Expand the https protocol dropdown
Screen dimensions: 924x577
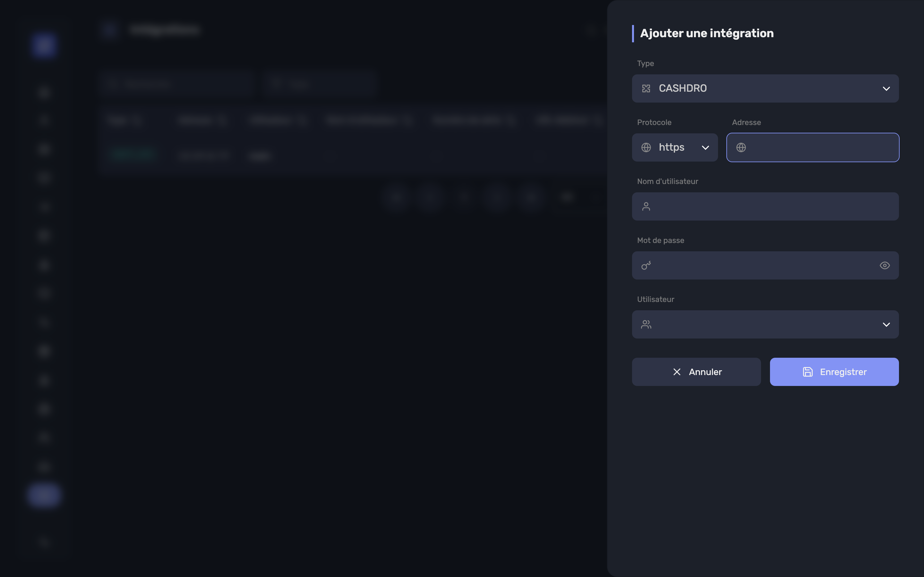click(675, 147)
